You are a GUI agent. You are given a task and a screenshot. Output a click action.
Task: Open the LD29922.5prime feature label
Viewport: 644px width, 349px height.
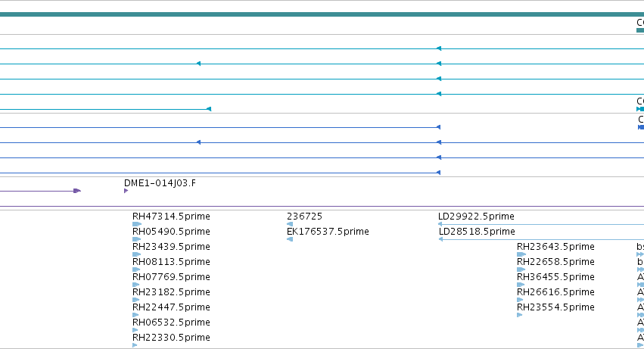(x=476, y=217)
